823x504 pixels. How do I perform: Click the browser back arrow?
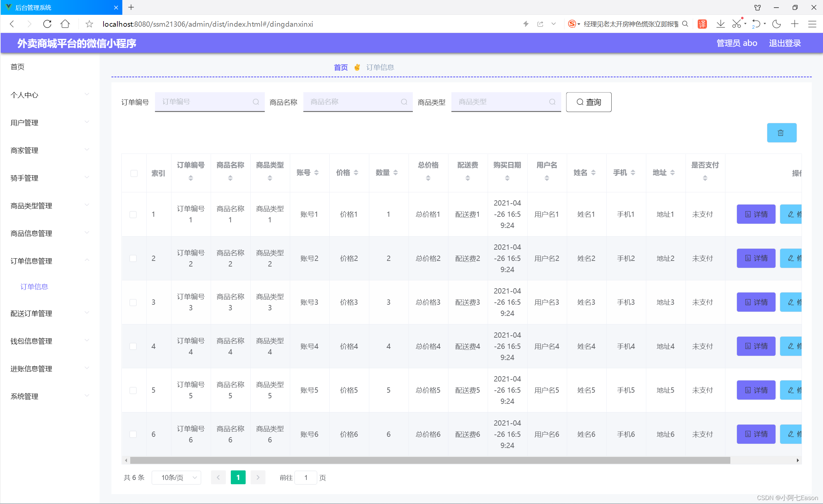[12, 24]
